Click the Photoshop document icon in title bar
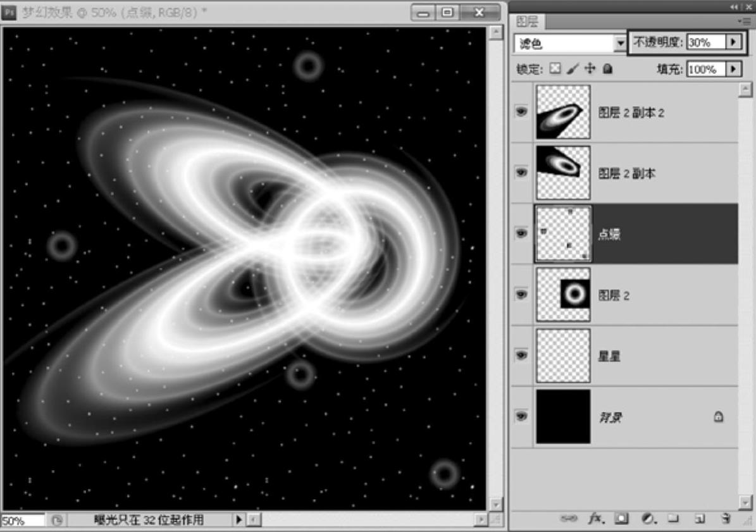 pyautogui.click(x=9, y=12)
